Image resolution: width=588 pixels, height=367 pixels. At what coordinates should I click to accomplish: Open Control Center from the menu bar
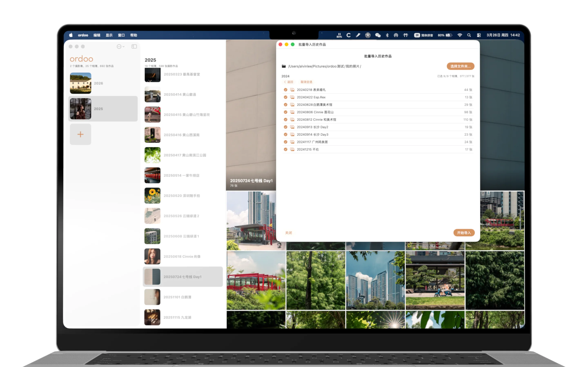pyautogui.click(x=479, y=35)
